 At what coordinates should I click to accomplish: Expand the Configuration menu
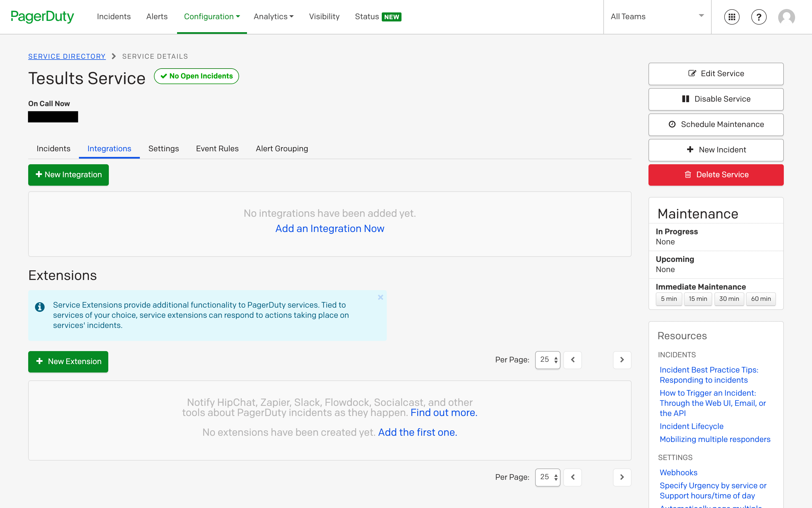(x=212, y=16)
